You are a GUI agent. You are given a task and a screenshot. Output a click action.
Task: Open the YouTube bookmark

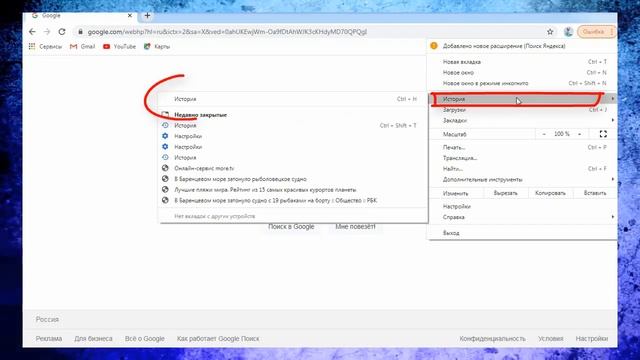(119, 47)
